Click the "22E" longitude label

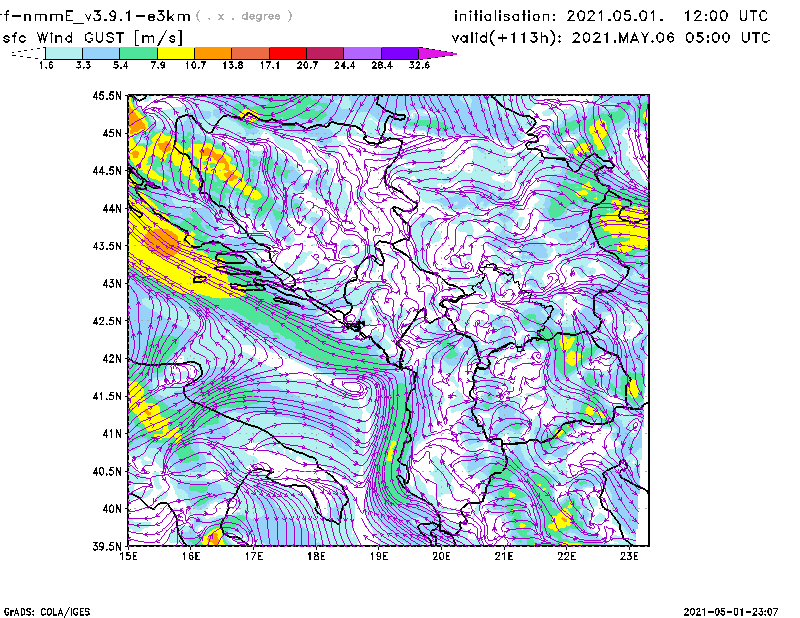pos(566,556)
